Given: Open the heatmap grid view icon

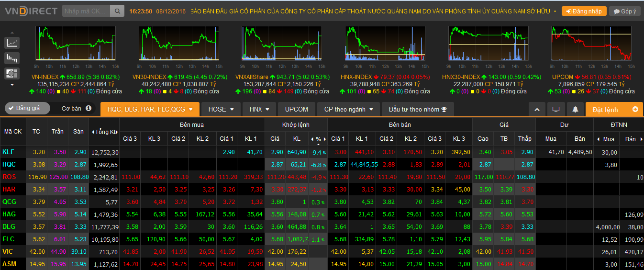Looking at the screenshot, I should [12, 73].
